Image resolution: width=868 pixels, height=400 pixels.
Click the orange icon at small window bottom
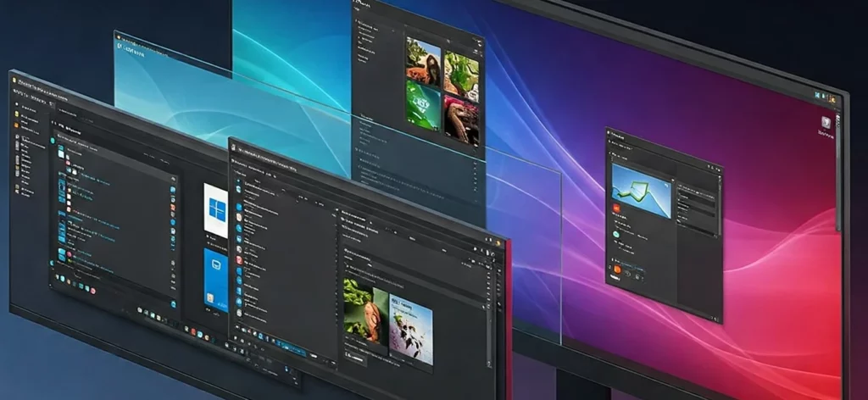coord(618,269)
